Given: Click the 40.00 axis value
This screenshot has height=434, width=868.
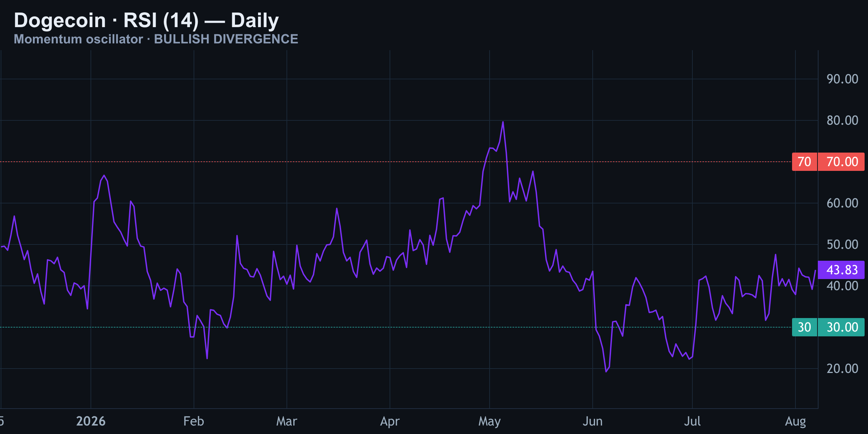Looking at the screenshot, I should (842, 286).
